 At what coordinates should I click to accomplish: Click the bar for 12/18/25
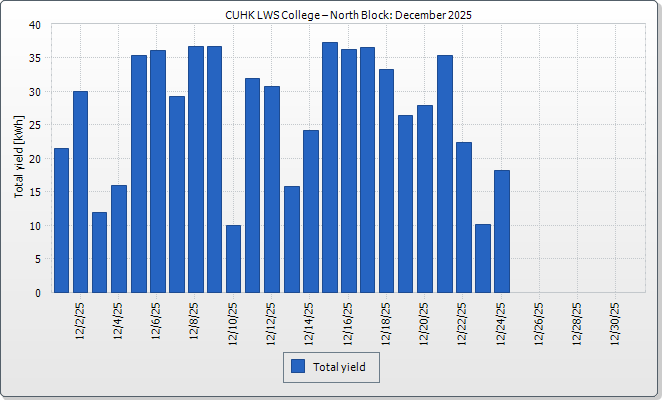[x=387, y=181]
